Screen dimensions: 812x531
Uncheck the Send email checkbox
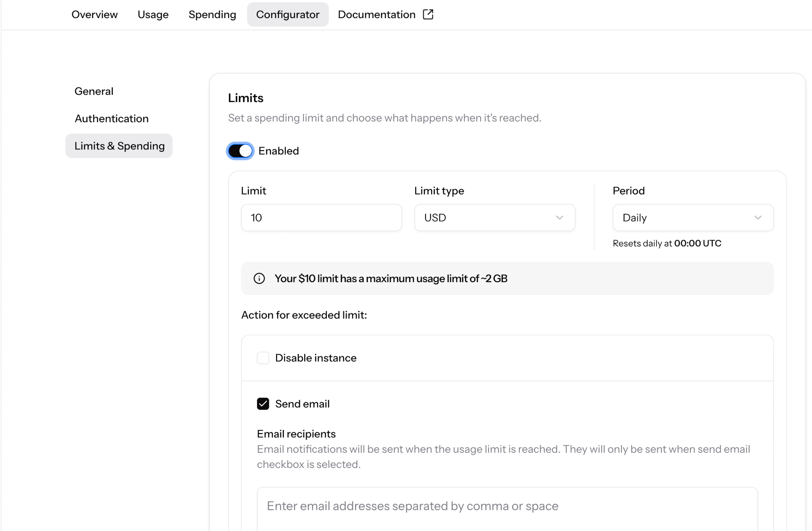[x=263, y=404]
